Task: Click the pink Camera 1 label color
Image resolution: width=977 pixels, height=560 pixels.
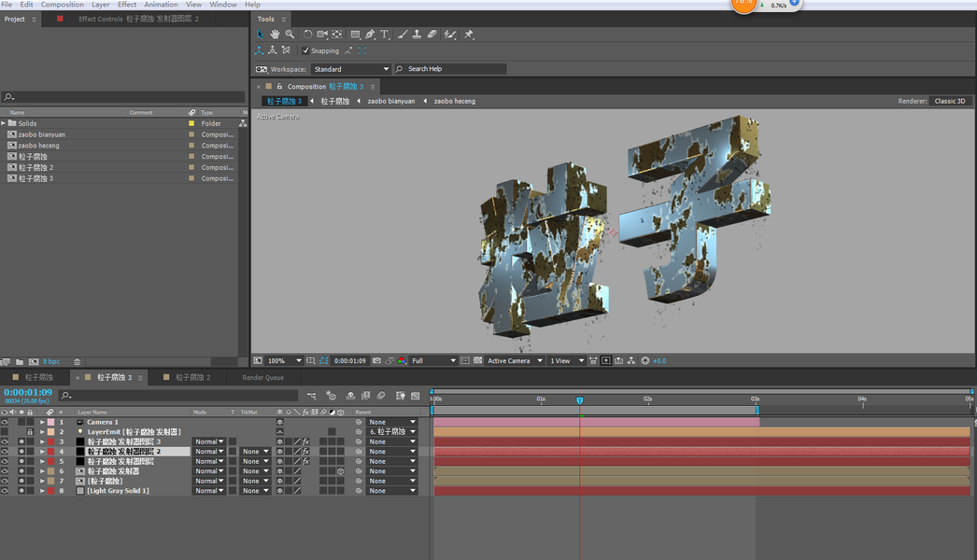Action: pos(51,422)
